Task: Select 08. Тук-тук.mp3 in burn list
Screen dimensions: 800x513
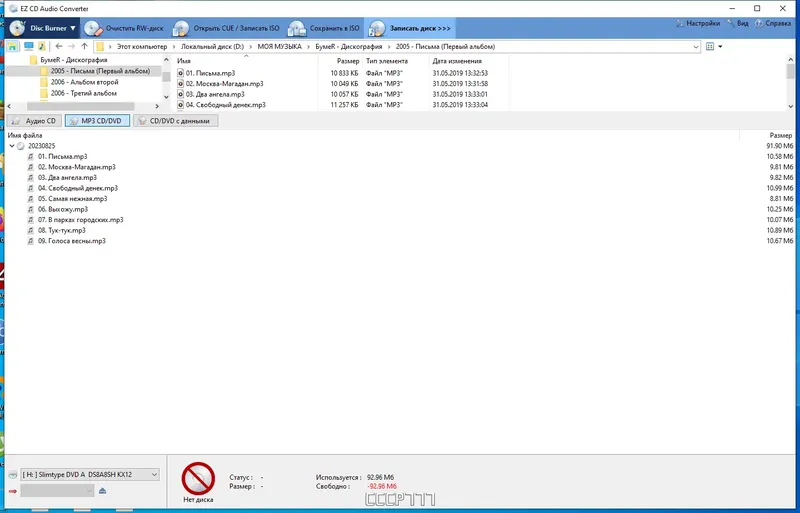Action: [62, 230]
